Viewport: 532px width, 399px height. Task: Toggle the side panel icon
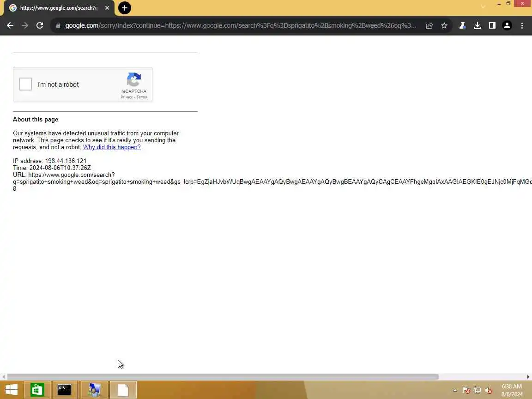(492, 25)
